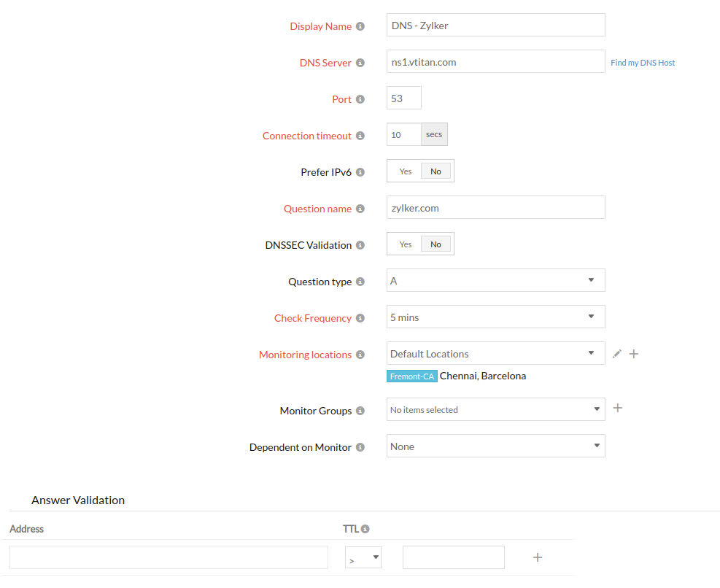
Task: Click the Question name text field
Action: (x=495, y=207)
